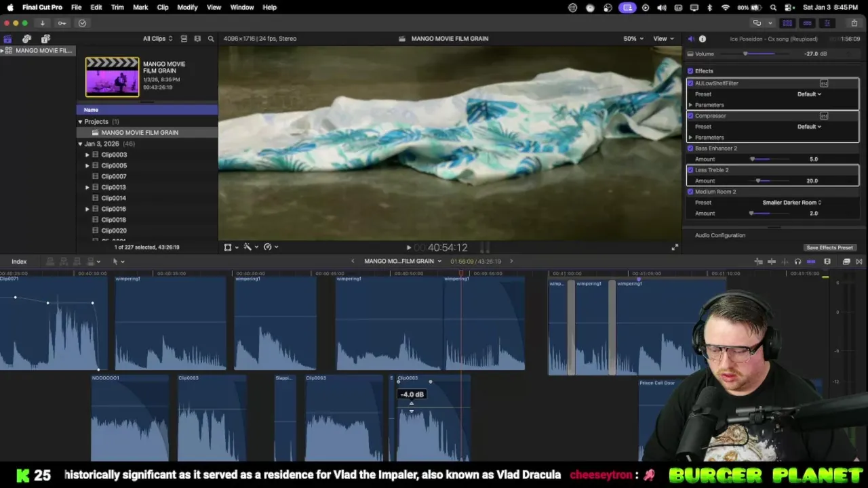Click the Share export icon
Viewport: 868px width, 488px height.
click(x=854, y=23)
